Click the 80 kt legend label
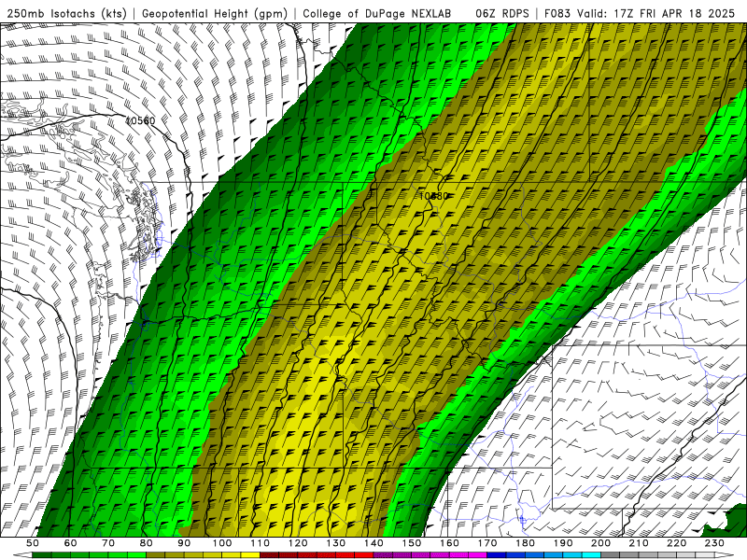The height and width of the screenshot is (560, 747). 146,543
